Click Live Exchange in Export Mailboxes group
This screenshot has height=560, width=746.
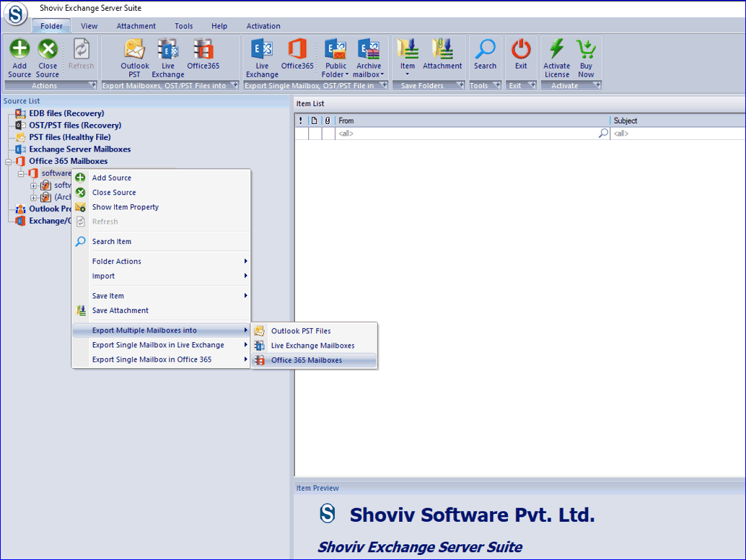click(x=168, y=49)
